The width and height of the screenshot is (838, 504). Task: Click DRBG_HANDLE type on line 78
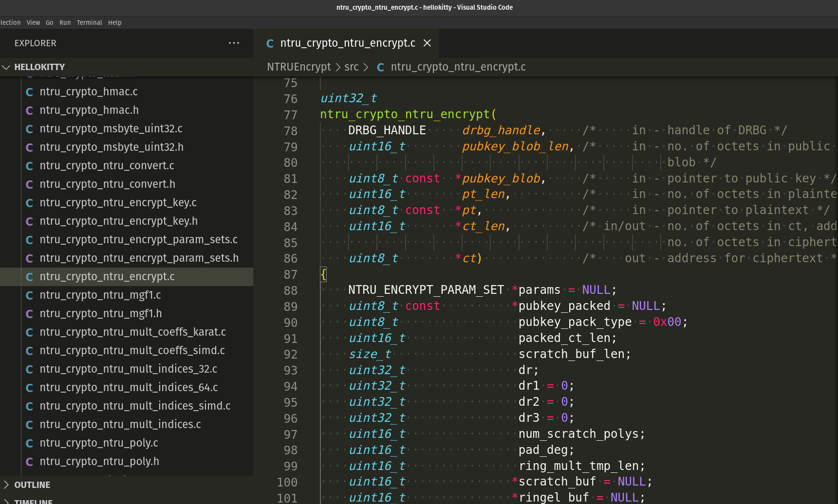pyautogui.click(x=387, y=130)
